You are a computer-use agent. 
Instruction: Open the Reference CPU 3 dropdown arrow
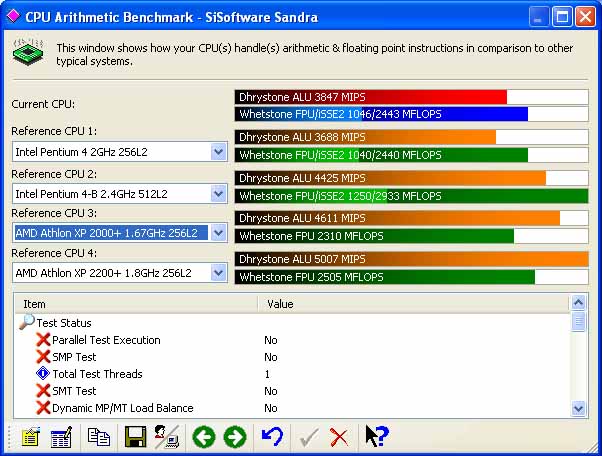click(218, 233)
